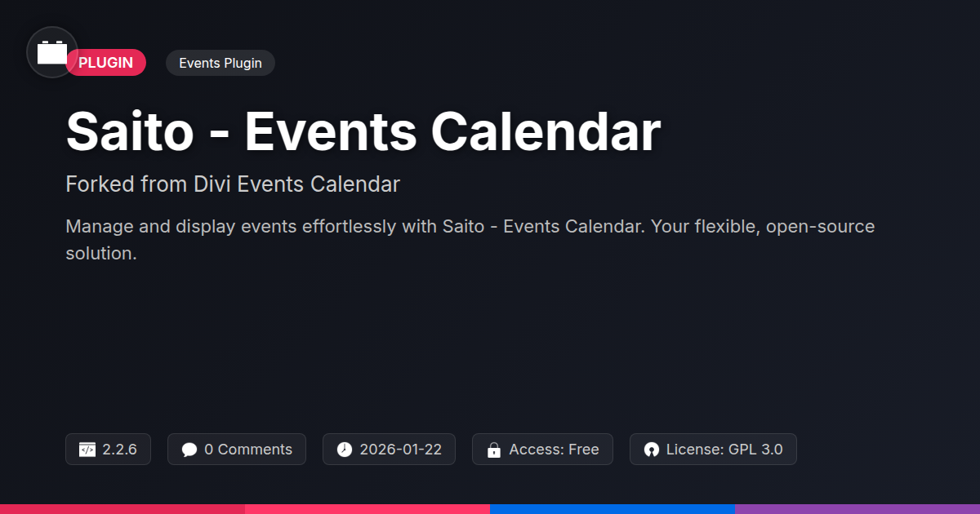
Task: Click the purple color bar segment
Action: tap(857, 508)
